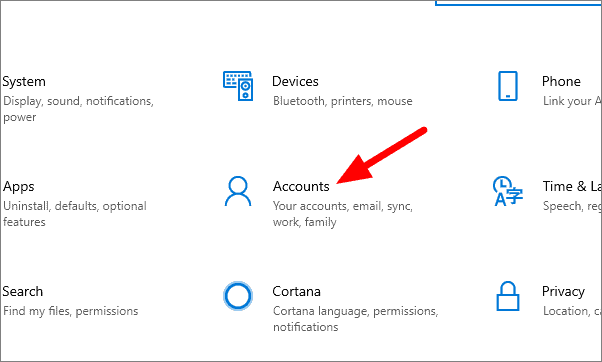The height and width of the screenshot is (362, 602).
Task: Open the Phone settings heading
Action: [561, 81]
